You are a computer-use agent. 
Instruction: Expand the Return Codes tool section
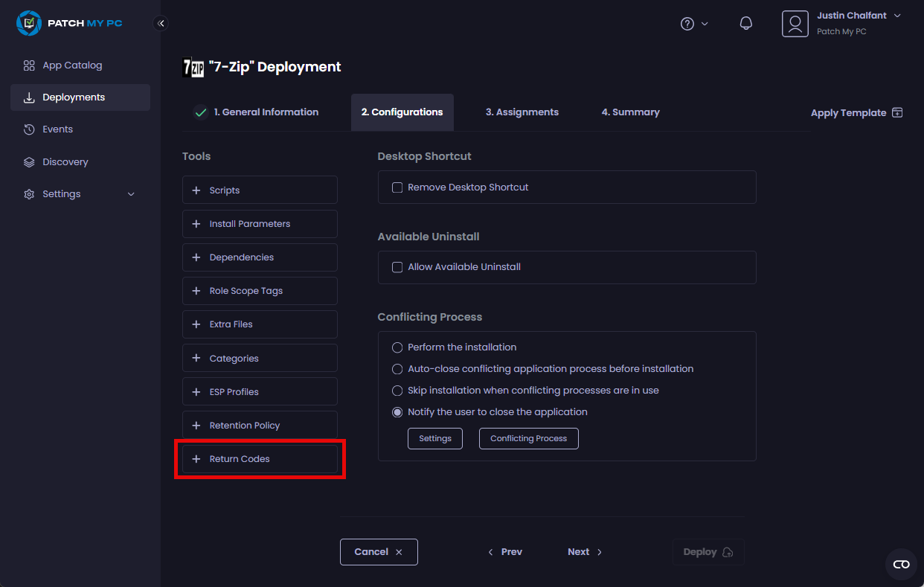coord(260,459)
